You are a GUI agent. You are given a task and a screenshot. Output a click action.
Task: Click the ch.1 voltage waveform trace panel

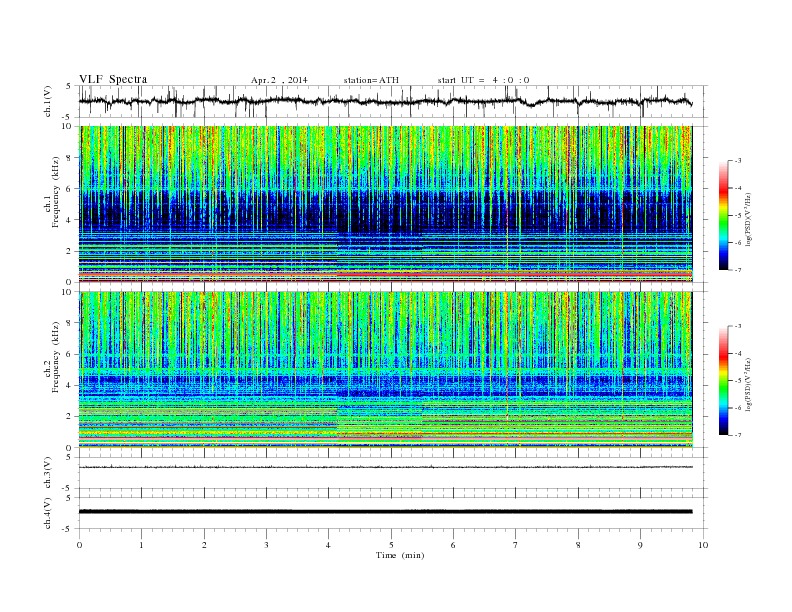pyautogui.click(x=391, y=101)
